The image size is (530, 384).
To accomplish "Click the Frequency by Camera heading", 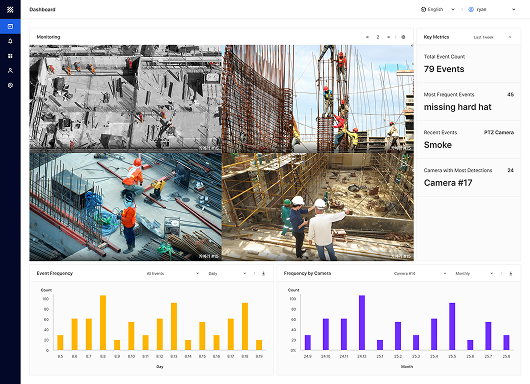I will [307, 273].
